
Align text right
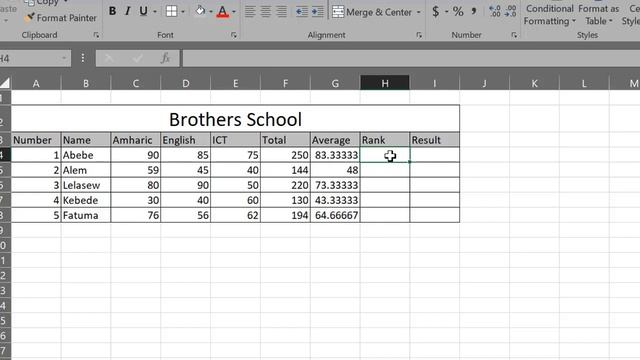[282, 11]
